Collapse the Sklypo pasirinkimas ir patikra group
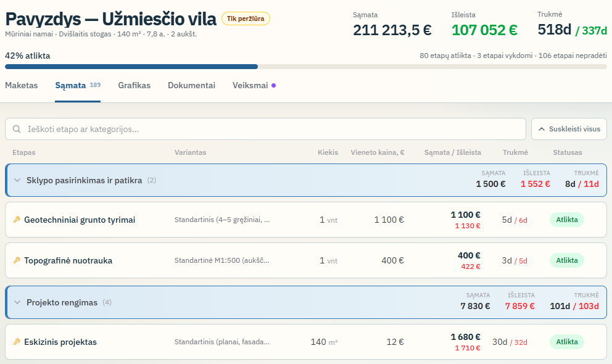The image size is (612, 364). [17, 180]
